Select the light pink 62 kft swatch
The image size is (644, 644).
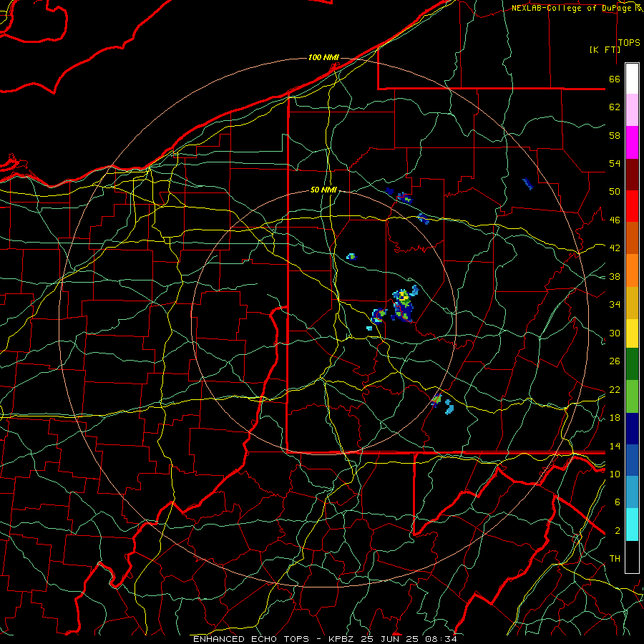pyautogui.click(x=632, y=110)
